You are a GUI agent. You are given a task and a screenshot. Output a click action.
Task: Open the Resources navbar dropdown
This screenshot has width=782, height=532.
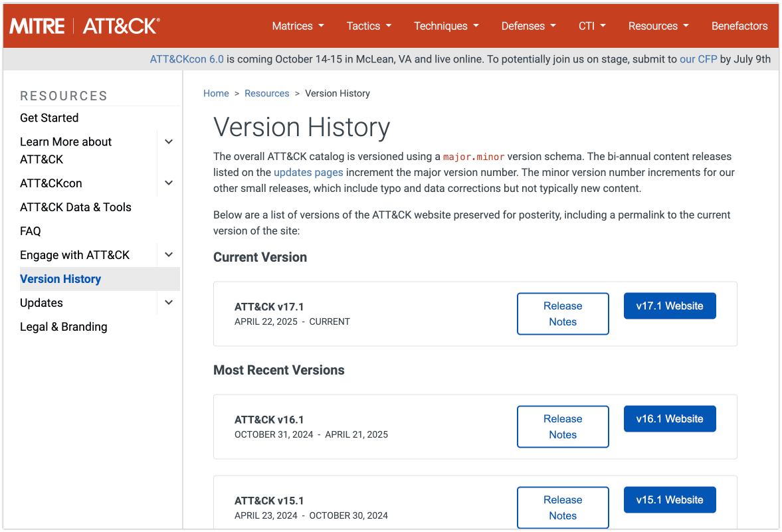coord(658,26)
